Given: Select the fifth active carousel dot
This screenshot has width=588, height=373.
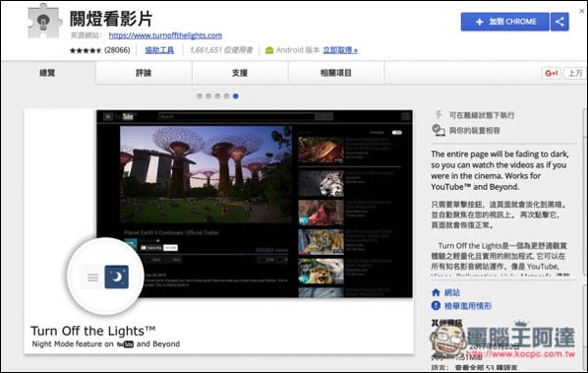Looking at the screenshot, I should coord(236,96).
